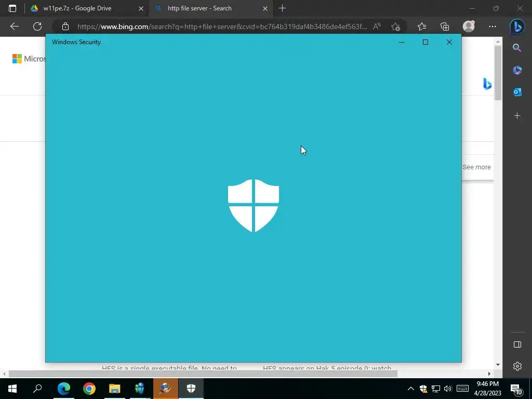Click the Bing logo on page

(x=487, y=84)
